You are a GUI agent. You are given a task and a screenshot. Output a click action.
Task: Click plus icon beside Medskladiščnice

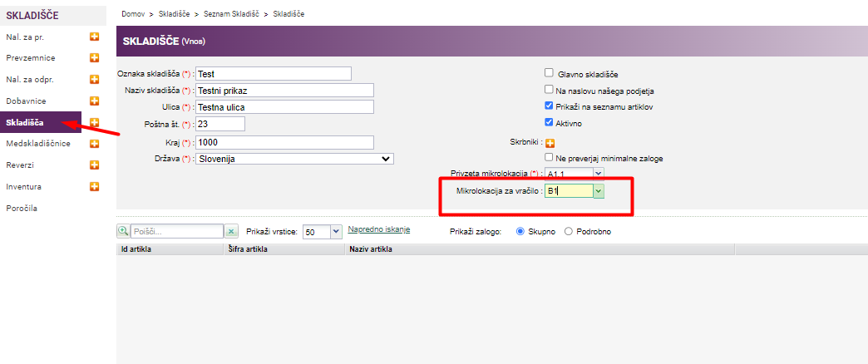tap(94, 144)
